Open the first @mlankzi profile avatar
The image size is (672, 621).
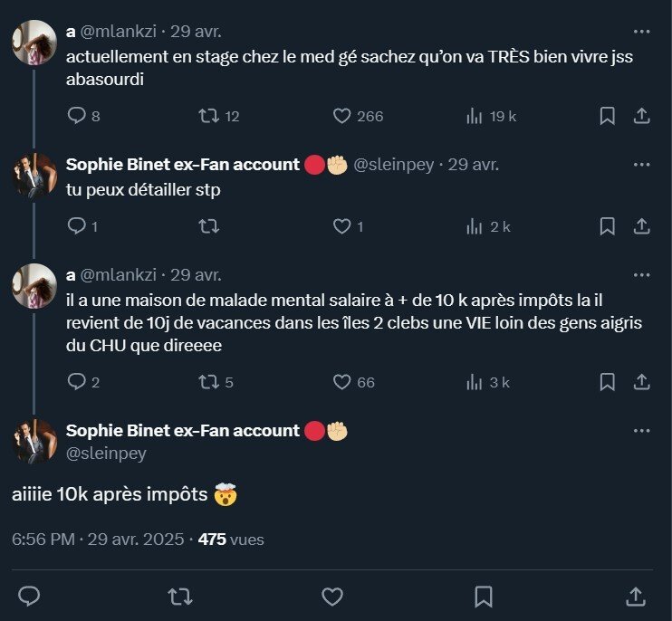point(34,43)
